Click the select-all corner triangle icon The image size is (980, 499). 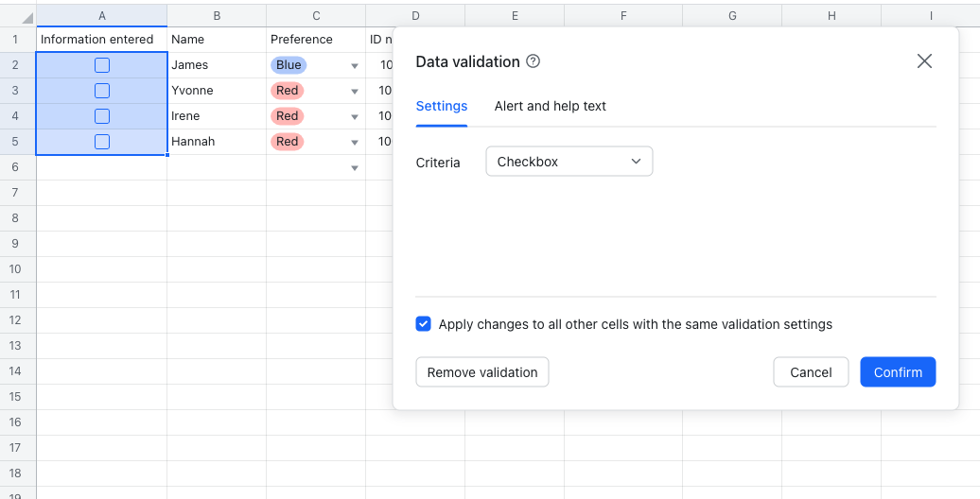(27, 18)
